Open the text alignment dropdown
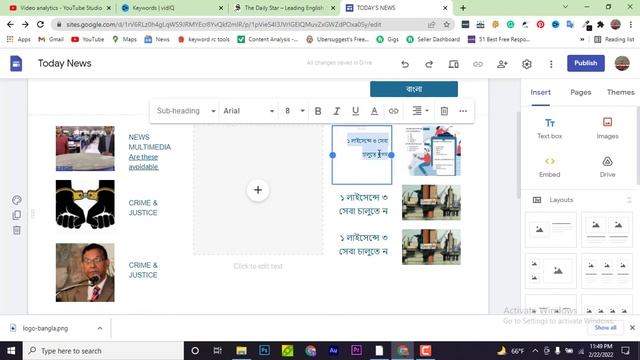Screen dimensions: 640x360 (x=420, y=111)
